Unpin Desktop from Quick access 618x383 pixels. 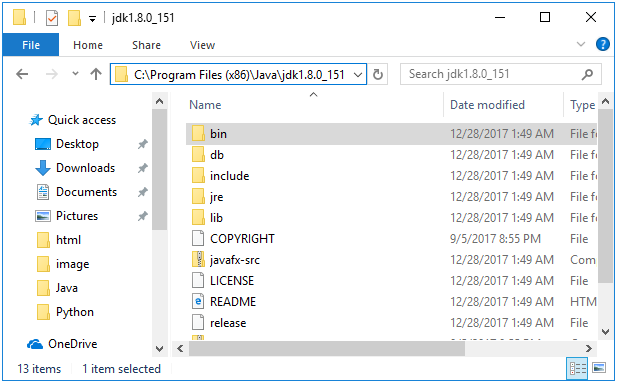pyautogui.click(x=142, y=144)
